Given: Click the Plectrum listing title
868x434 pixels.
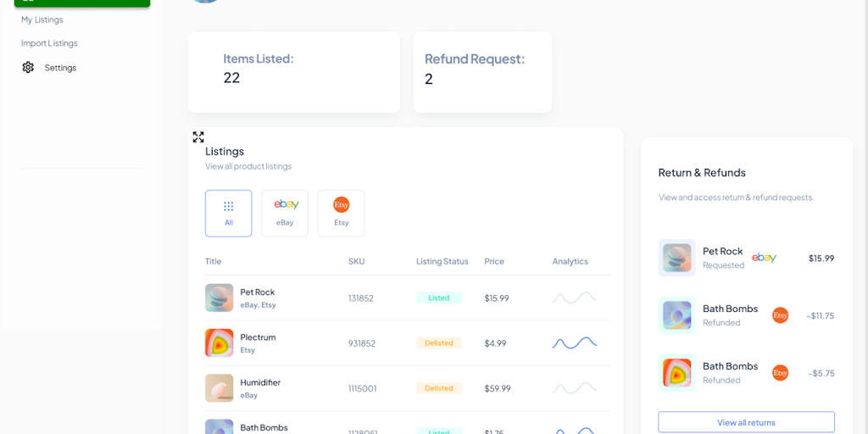Looking at the screenshot, I should point(258,337).
